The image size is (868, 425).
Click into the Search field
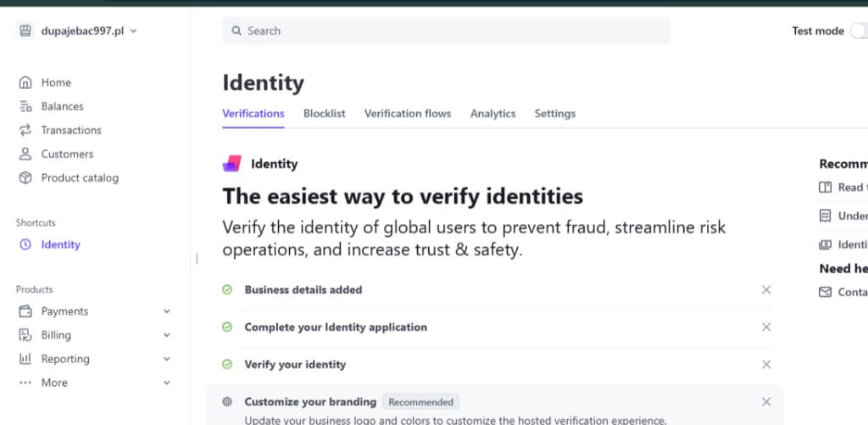(446, 31)
